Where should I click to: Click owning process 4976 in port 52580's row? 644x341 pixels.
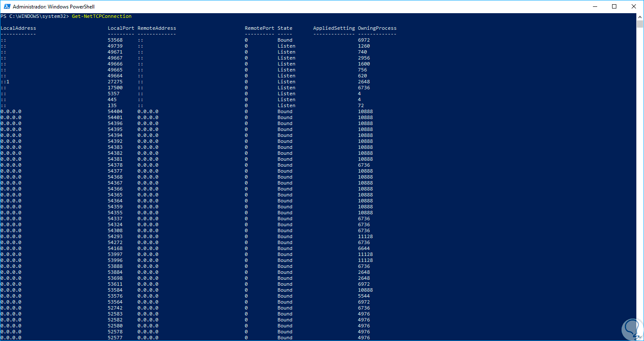(364, 326)
